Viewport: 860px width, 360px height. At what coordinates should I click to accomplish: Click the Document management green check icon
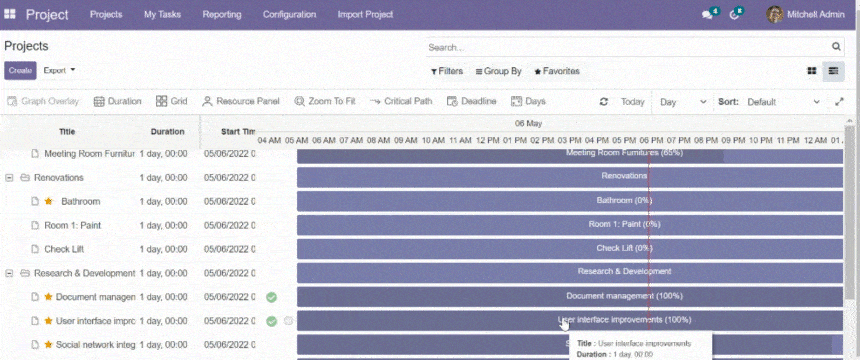pyautogui.click(x=271, y=297)
